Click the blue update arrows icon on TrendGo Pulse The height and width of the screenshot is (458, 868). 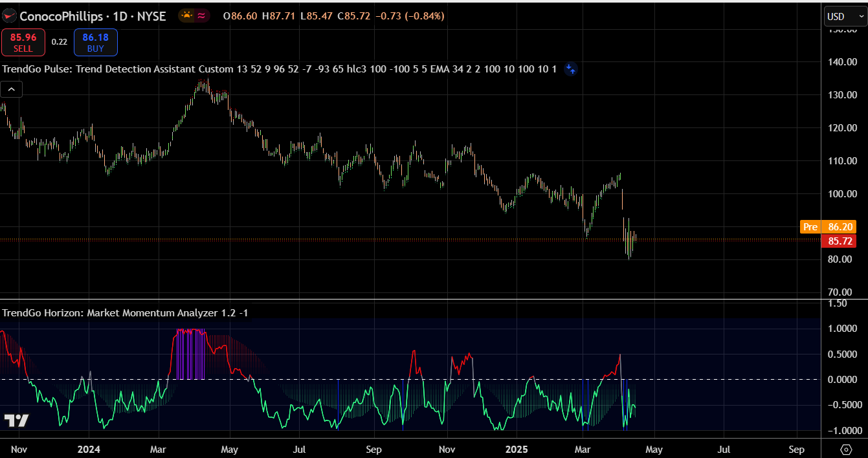click(570, 69)
